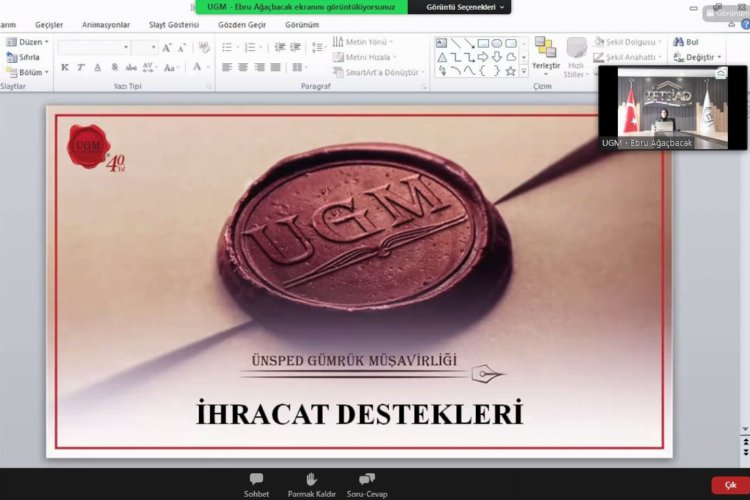Select the five-point star shape
The width and height of the screenshot is (750, 500).
click(x=511, y=71)
